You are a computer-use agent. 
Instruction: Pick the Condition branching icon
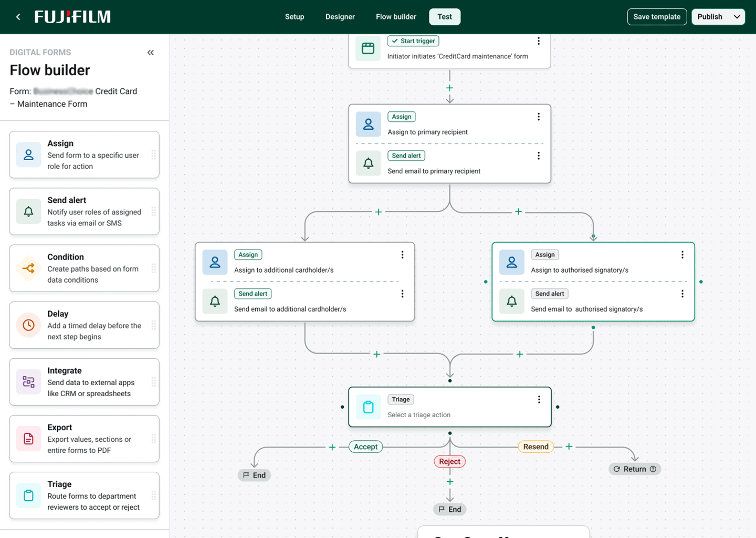tap(28, 268)
